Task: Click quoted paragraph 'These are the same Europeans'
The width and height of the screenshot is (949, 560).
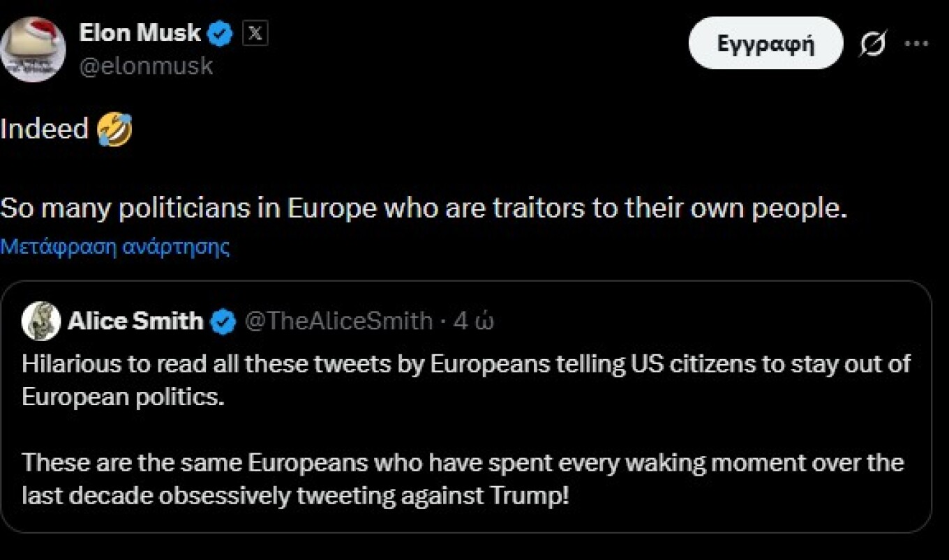Action: [462, 463]
